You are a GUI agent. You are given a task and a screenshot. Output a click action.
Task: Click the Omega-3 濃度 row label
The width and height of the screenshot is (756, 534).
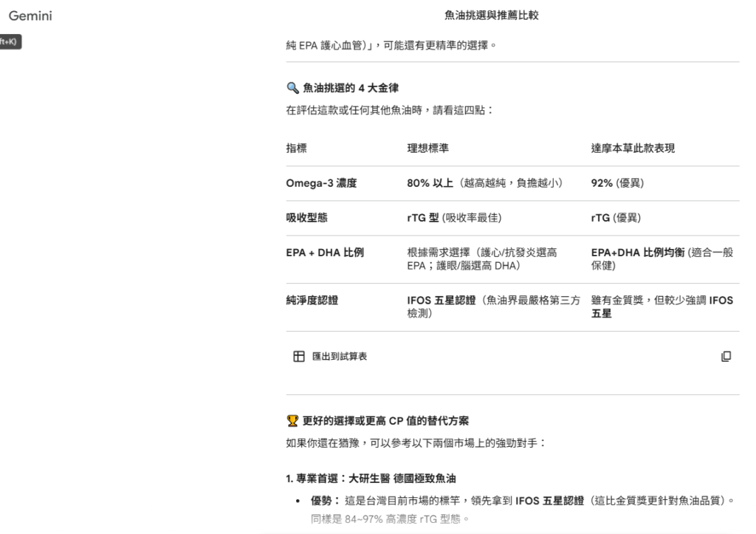point(321,183)
